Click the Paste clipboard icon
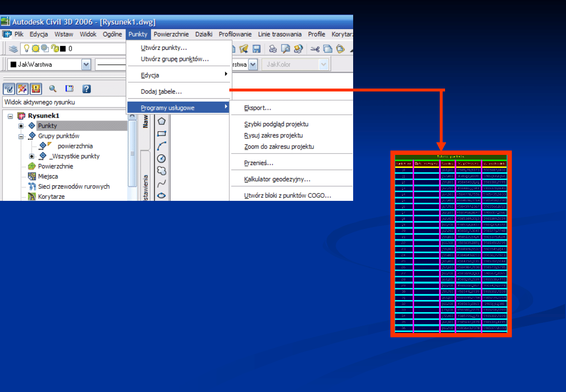The image size is (566, 392). tap(341, 49)
